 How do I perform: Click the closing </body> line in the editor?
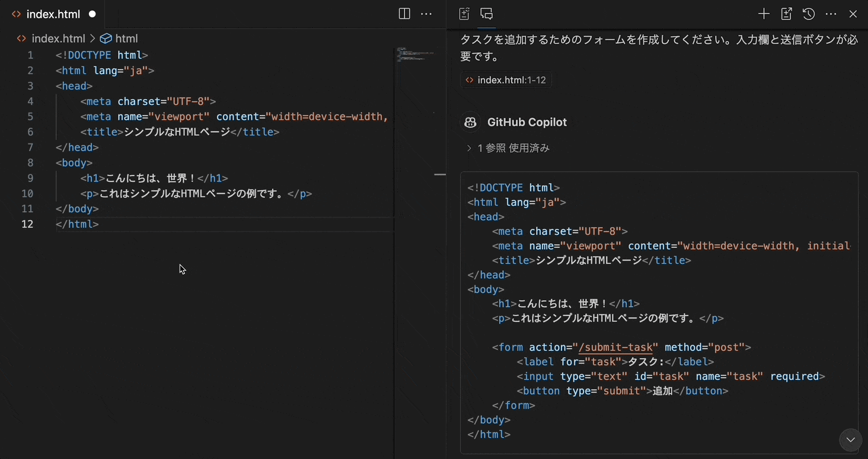tap(77, 209)
